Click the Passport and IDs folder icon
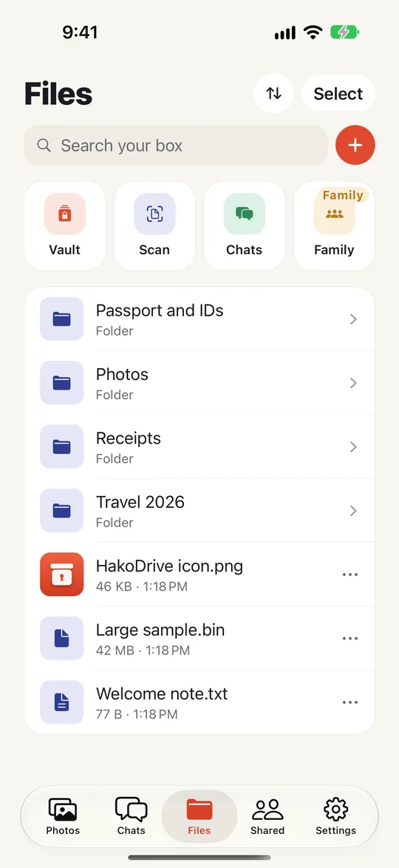399x868 pixels. (62, 319)
